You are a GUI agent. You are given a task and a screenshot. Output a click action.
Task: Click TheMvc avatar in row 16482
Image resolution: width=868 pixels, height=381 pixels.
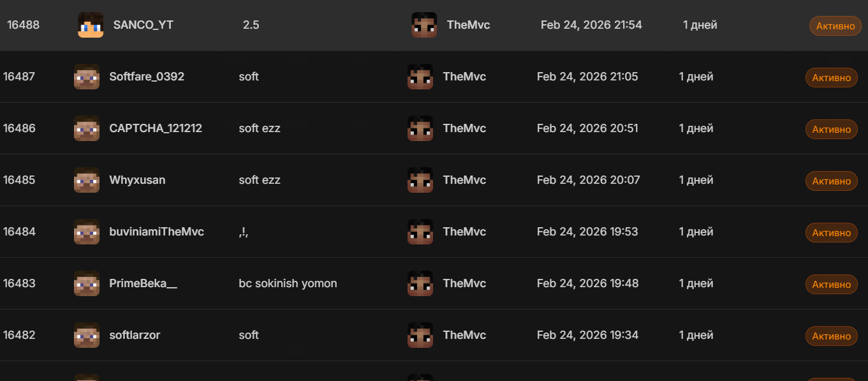click(420, 335)
